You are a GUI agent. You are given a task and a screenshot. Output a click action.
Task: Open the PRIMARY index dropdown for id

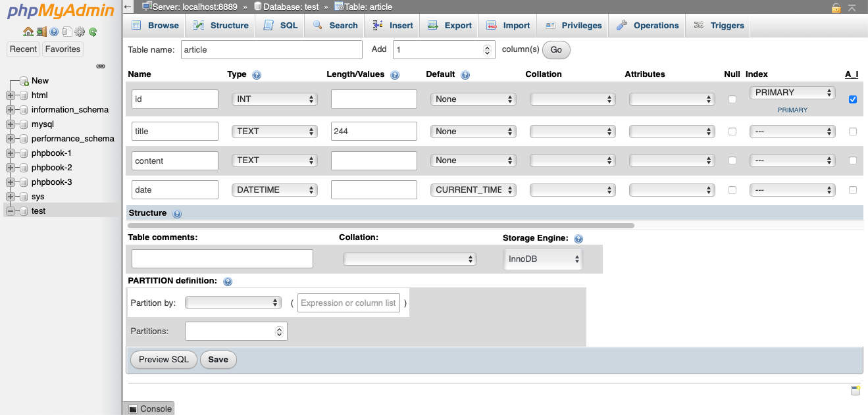792,93
